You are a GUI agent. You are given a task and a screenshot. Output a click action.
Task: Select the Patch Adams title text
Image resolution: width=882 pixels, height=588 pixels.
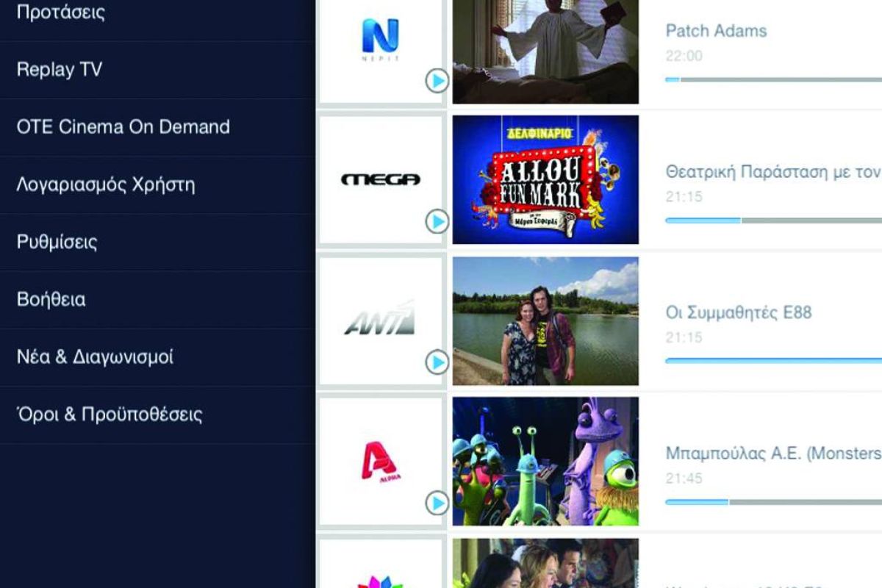[715, 31]
